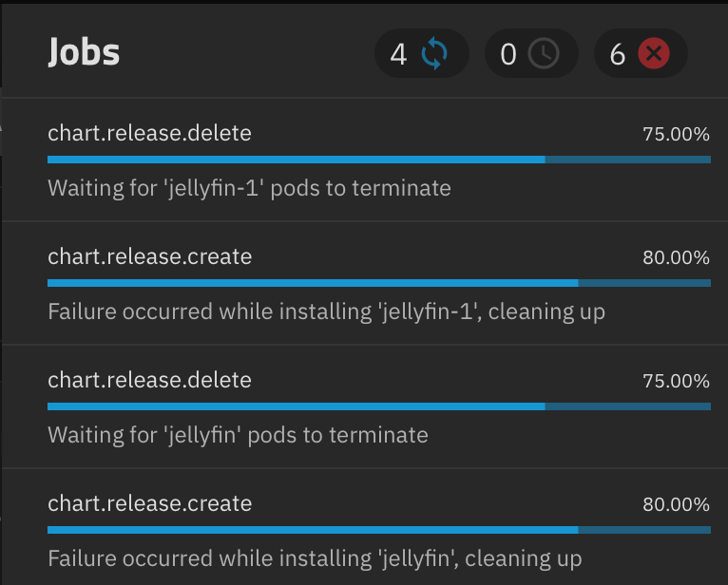Show the 6 failed jobs filter
This screenshot has width=728, height=585.
coord(641,53)
